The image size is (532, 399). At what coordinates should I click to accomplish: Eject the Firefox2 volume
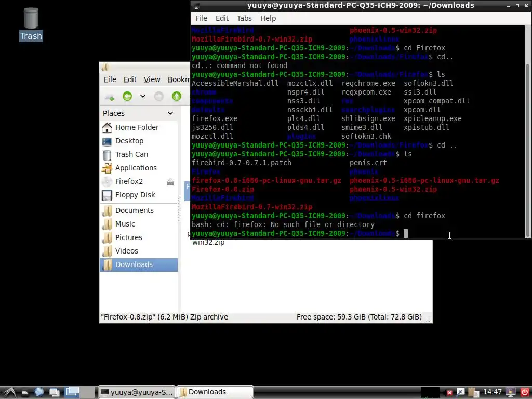click(170, 182)
